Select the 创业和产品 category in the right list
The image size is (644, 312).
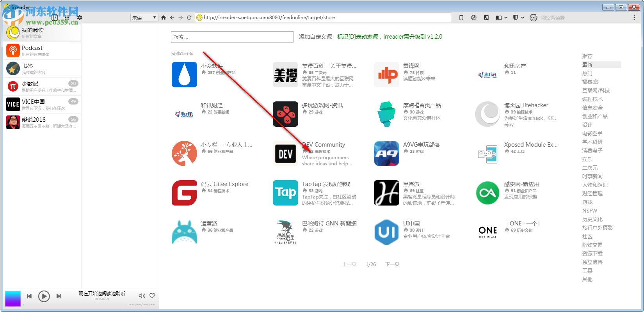point(595,116)
